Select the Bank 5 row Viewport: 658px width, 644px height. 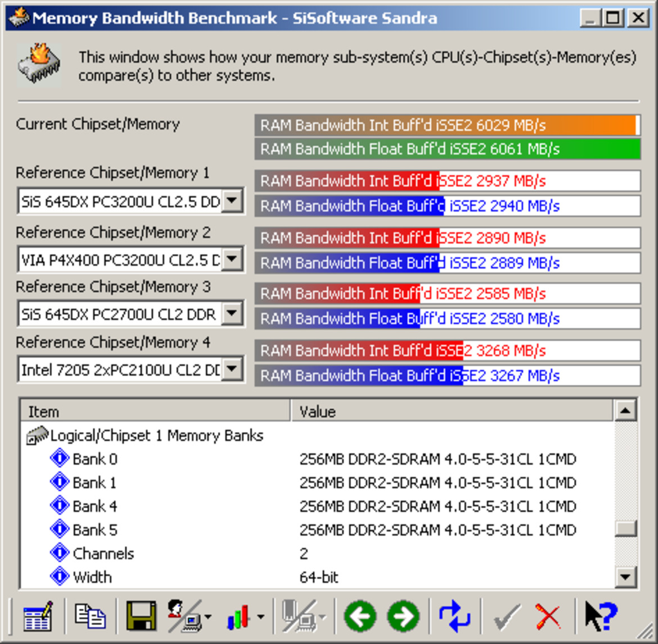point(317,530)
